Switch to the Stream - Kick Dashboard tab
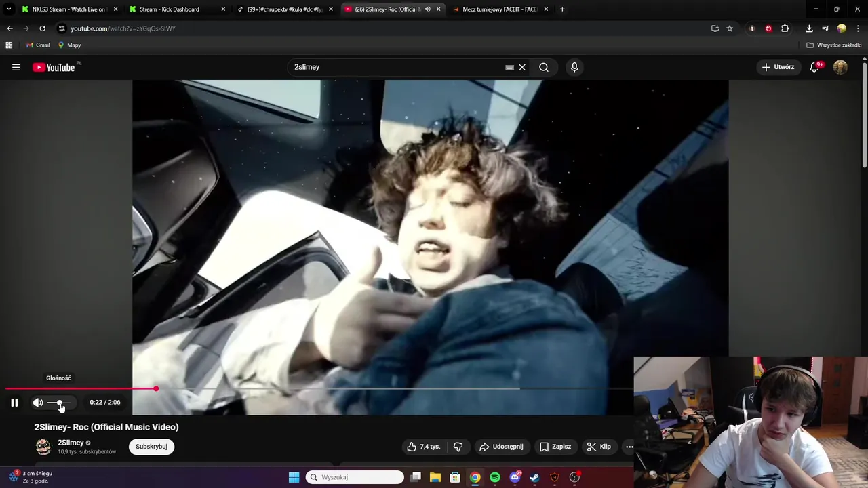 pos(176,9)
